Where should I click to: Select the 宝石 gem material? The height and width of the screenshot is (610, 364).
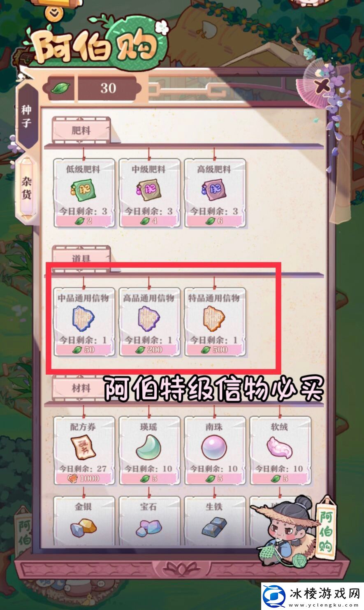[149, 520]
